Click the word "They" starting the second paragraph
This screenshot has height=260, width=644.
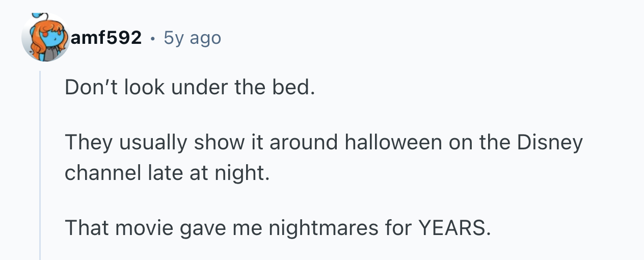point(89,143)
